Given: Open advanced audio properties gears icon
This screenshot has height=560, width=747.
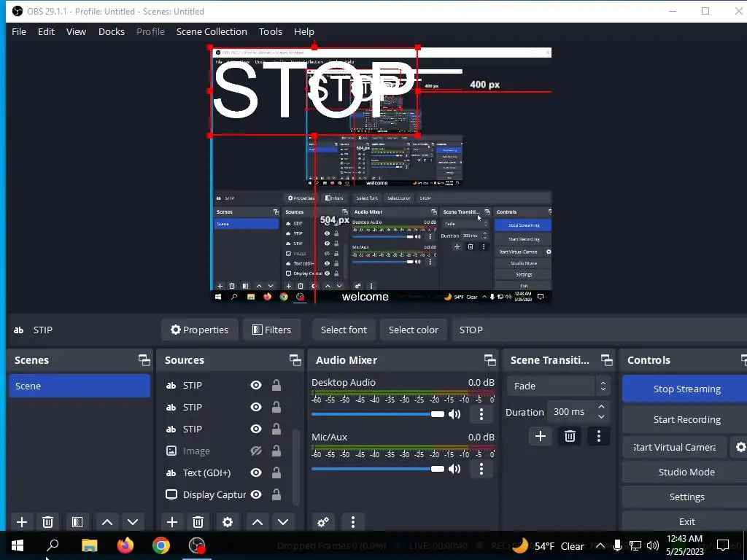Looking at the screenshot, I should (323, 522).
